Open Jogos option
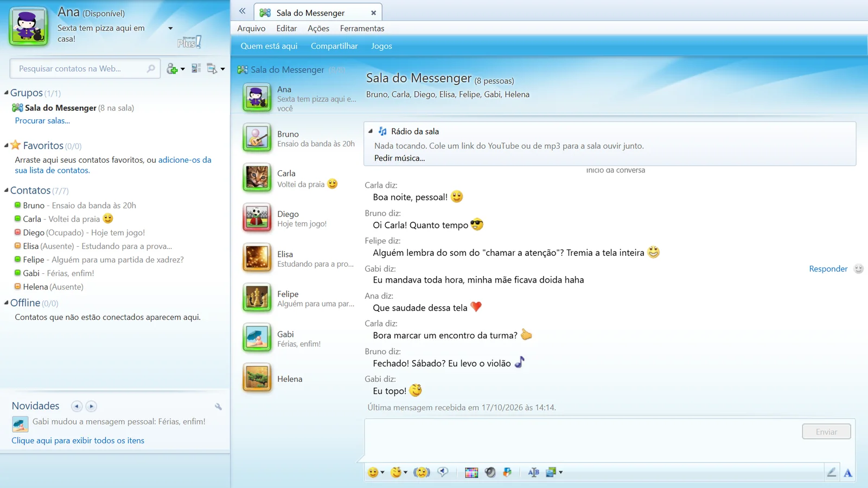This screenshot has height=488, width=868. [381, 46]
